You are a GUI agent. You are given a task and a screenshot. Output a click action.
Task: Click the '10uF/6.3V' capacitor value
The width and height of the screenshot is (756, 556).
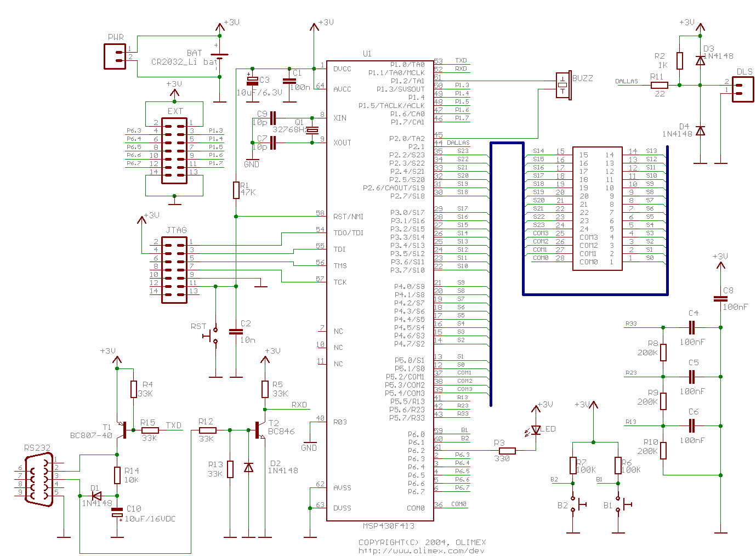(x=259, y=93)
